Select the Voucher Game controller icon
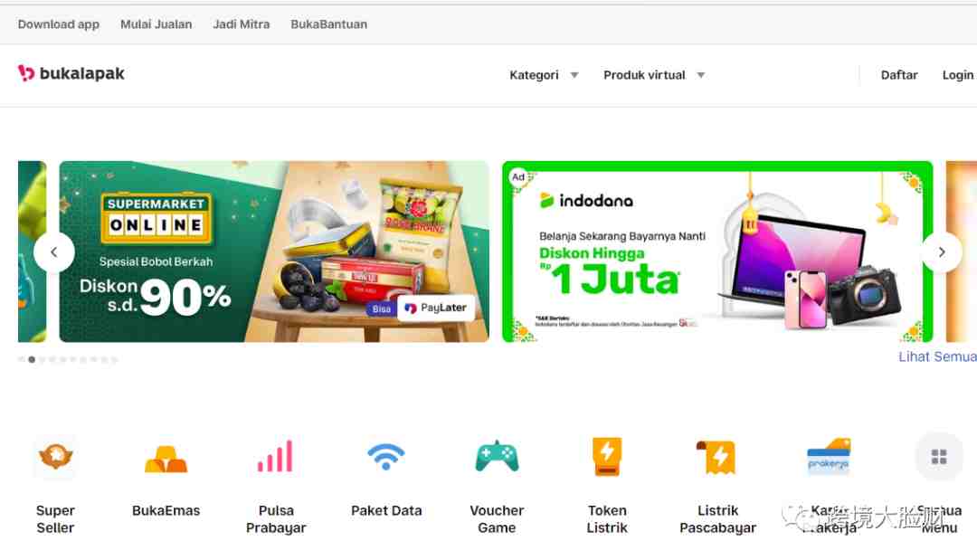 point(497,457)
